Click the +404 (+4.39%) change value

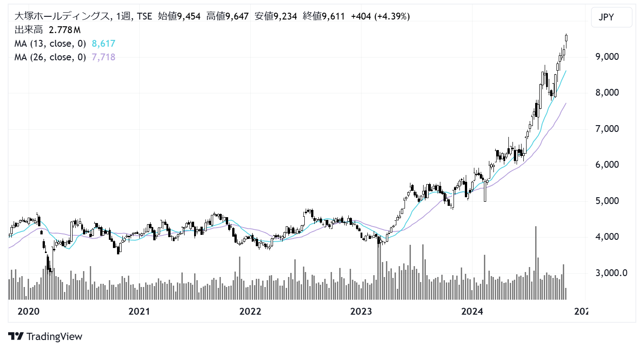click(x=381, y=17)
